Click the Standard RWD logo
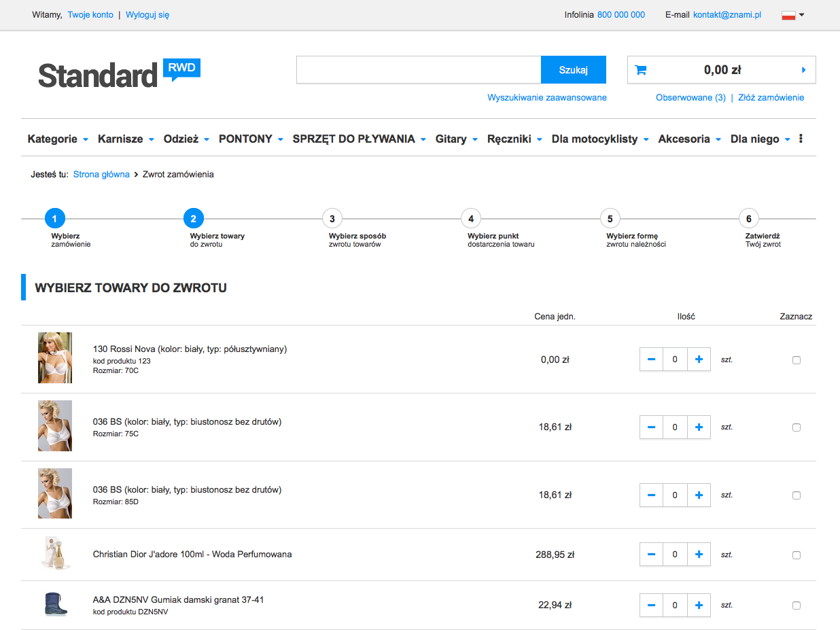 [x=119, y=73]
